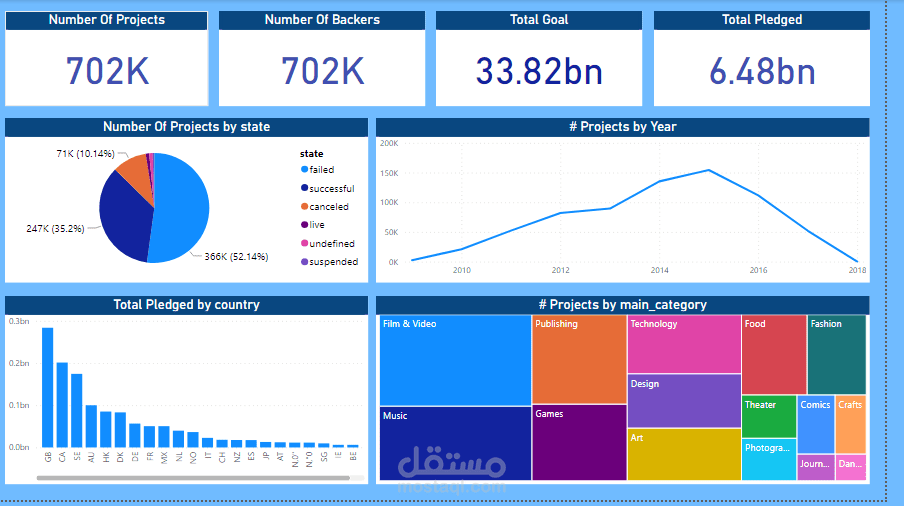Click the 'failed' legend entry
This screenshot has width=904, height=506.
pyautogui.click(x=318, y=169)
